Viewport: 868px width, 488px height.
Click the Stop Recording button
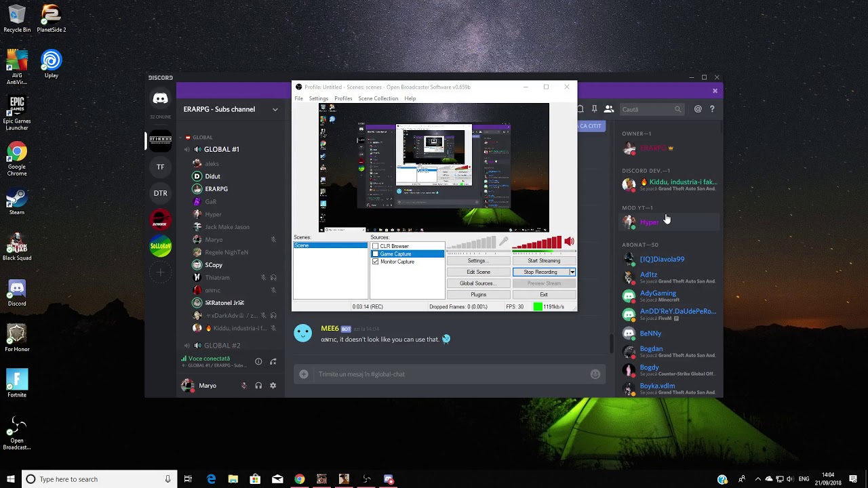click(x=540, y=272)
